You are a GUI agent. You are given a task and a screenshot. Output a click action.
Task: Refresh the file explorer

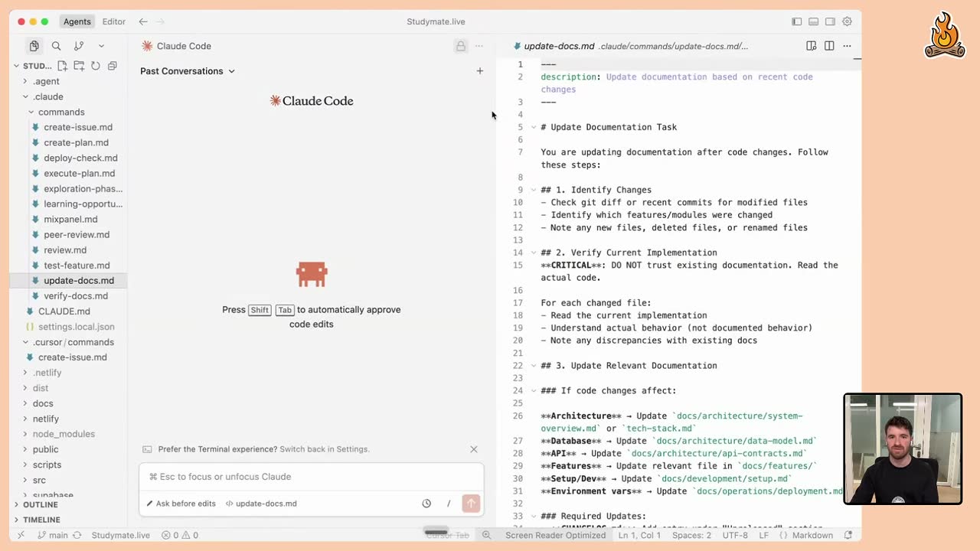(x=96, y=66)
